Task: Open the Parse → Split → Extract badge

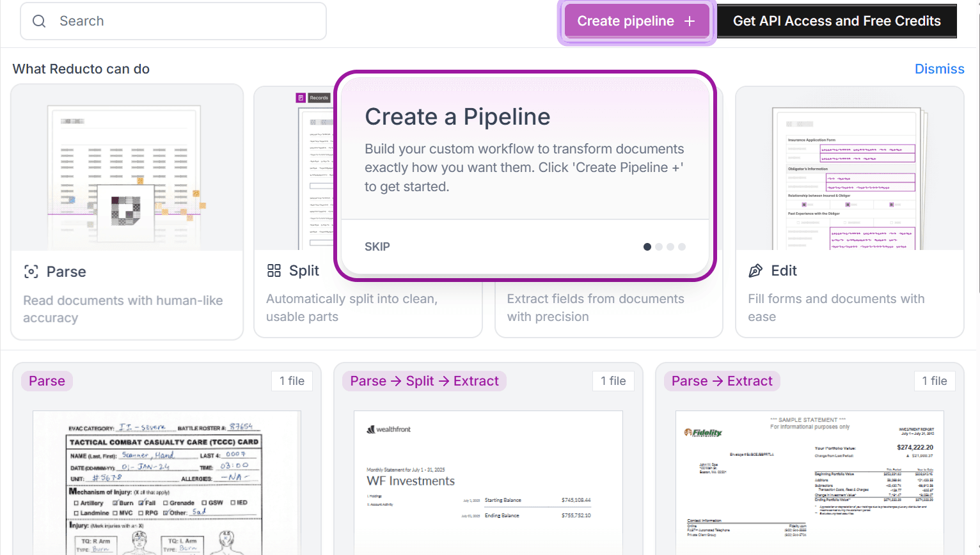Action: (x=423, y=380)
